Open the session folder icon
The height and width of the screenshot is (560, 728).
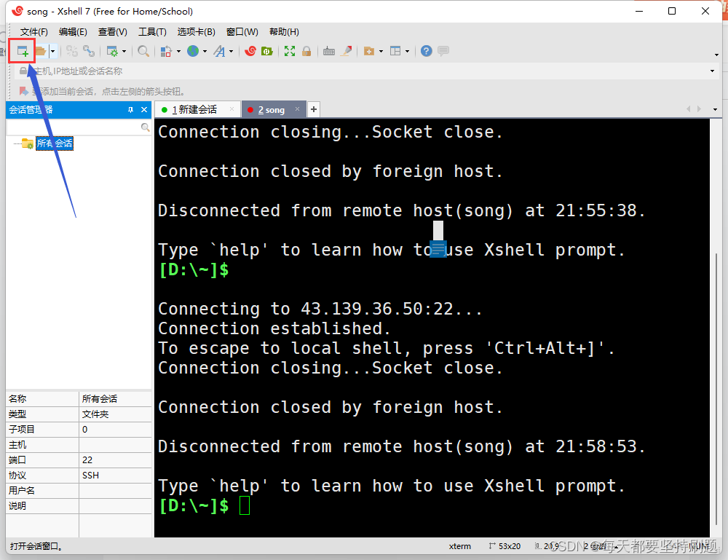point(40,51)
